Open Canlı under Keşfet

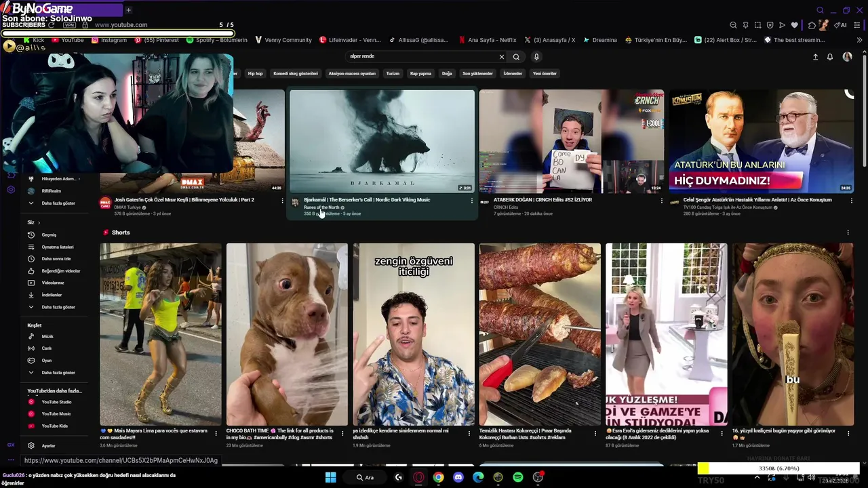pos(47,348)
